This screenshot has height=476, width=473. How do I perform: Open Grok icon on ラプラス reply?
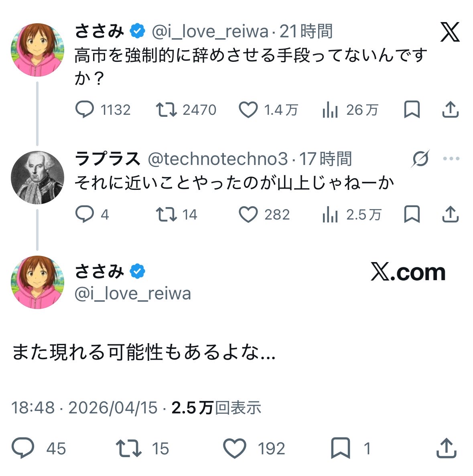(420, 159)
